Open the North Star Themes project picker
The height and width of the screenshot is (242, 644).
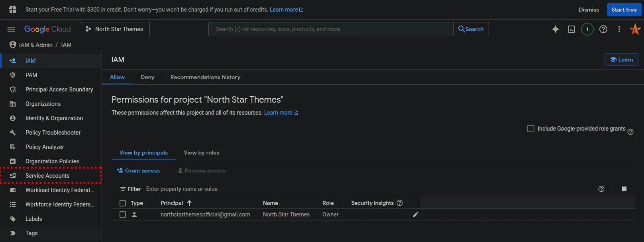click(x=115, y=29)
